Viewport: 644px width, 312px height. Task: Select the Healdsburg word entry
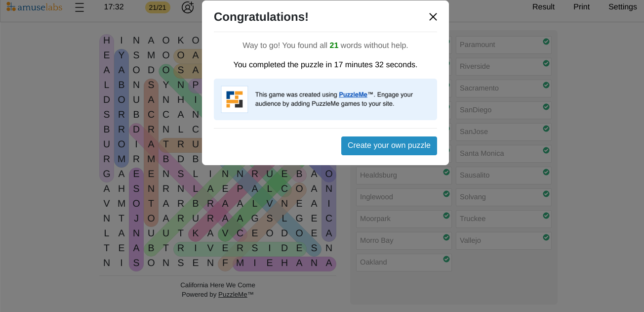coord(403,176)
